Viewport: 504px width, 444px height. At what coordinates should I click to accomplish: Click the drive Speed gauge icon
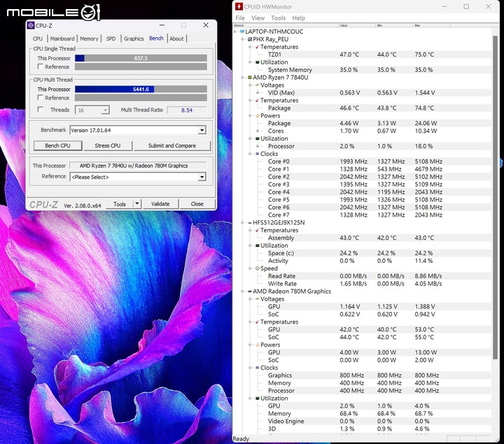pyautogui.click(x=258, y=268)
